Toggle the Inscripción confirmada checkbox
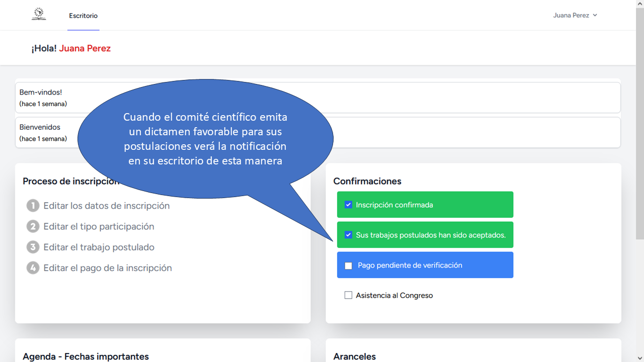Image resolution: width=644 pixels, height=362 pixels. pos(348,205)
